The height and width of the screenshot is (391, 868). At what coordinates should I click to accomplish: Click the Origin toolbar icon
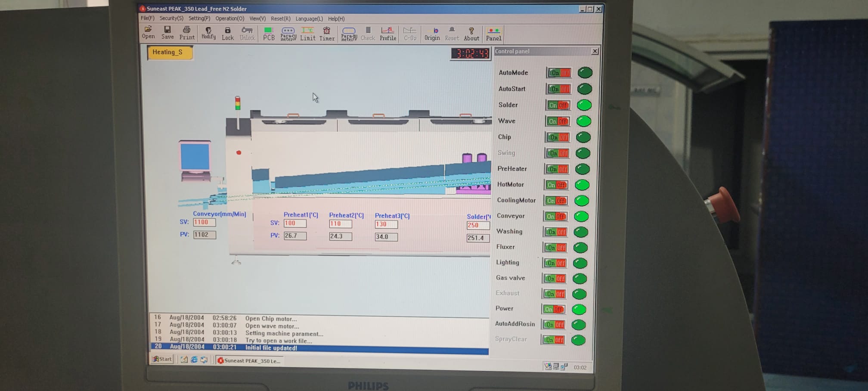pyautogui.click(x=432, y=34)
